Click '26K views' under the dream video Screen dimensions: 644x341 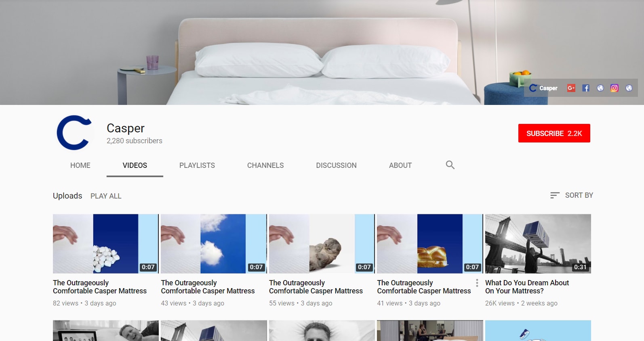[500, 303]
